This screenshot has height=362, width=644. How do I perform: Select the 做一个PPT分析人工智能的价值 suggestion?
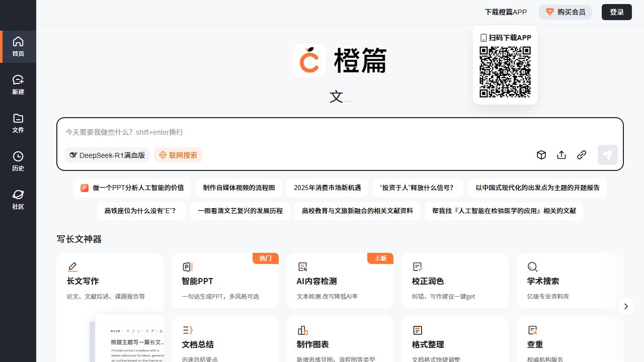pos(132,188)
